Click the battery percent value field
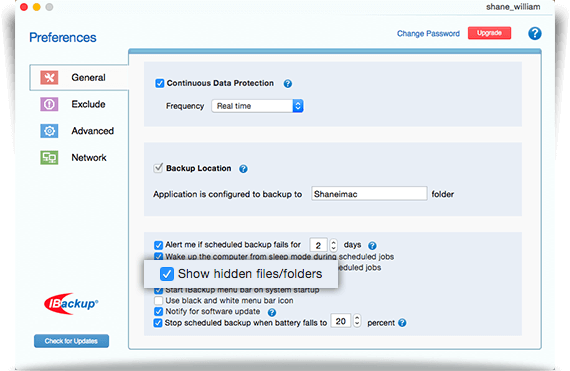Image resolution: width=570 pixels, height=371 pixels. point(341,321)
